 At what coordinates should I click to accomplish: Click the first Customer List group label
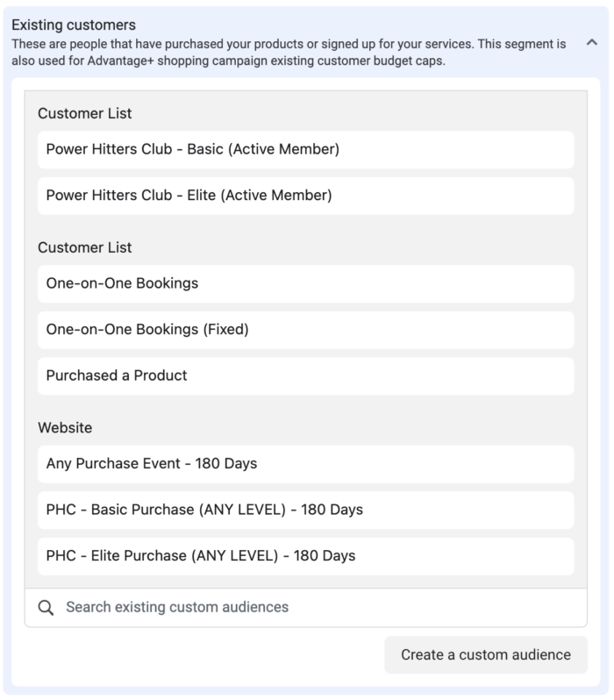click(x=85, y=113)
